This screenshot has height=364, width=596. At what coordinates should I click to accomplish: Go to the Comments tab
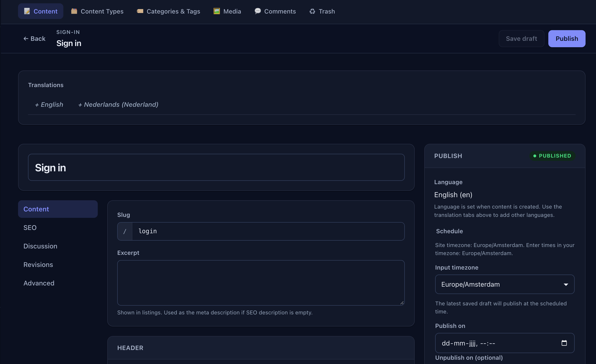point(275,11)
